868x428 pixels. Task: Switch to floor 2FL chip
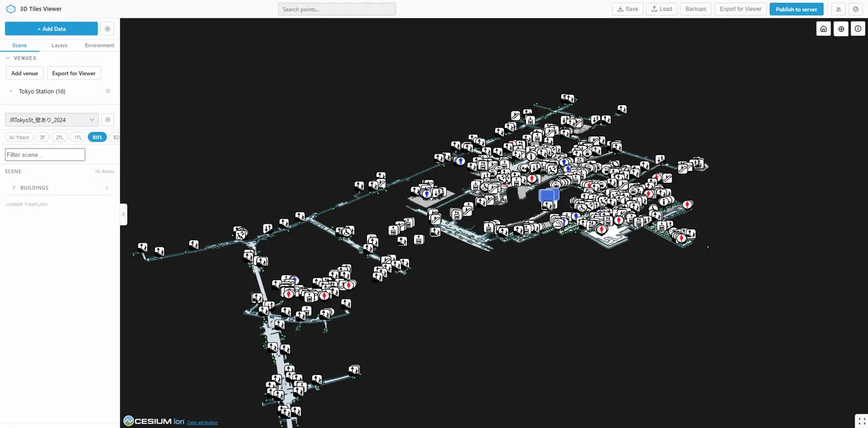pyautogui.click(x=59, y=137)
